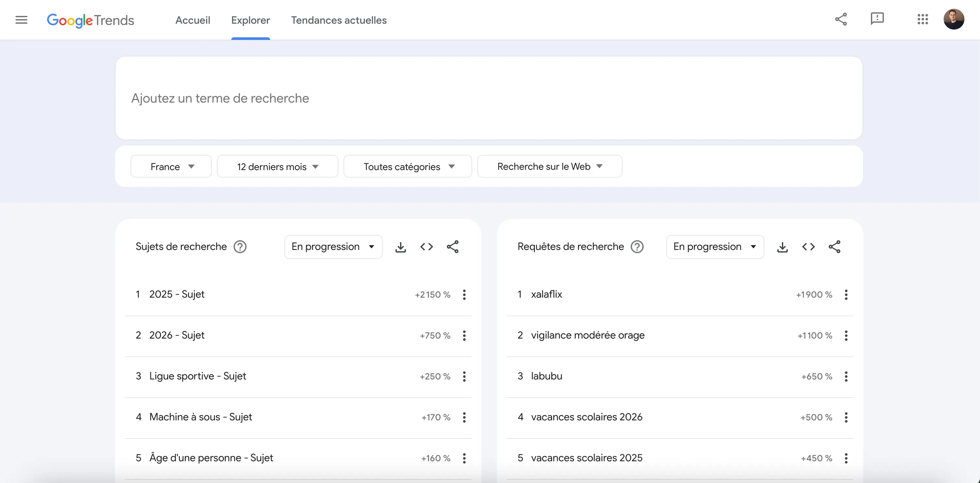Go to the Accueil tab
Viewport: 980px width, 483px height.
193,20
